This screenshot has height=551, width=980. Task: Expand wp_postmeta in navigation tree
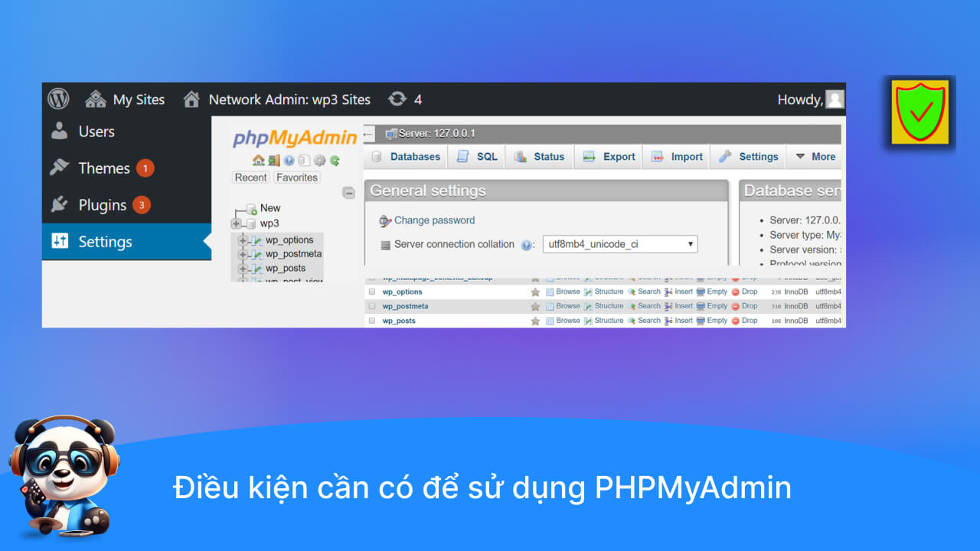243,254
